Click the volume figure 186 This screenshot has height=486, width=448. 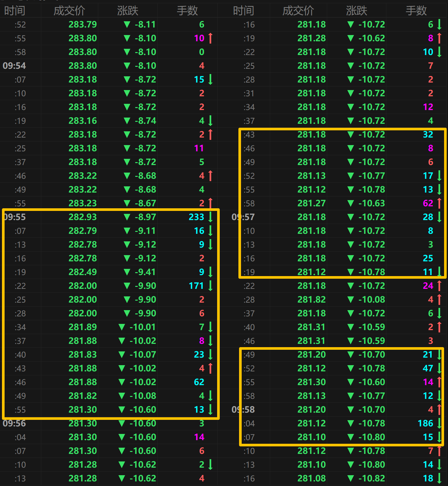[425, 423]
